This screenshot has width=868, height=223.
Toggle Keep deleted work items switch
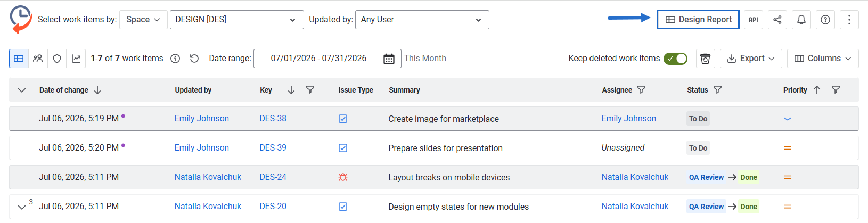(x=675, y=59)
